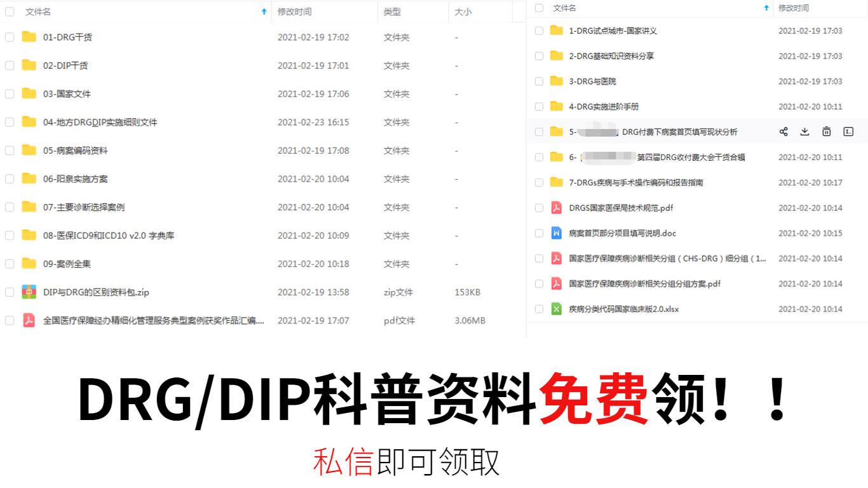
Task: Check the checkbox for 7-DRGs疾病与手术操作编码和报告指南
Action: (539, 182)
